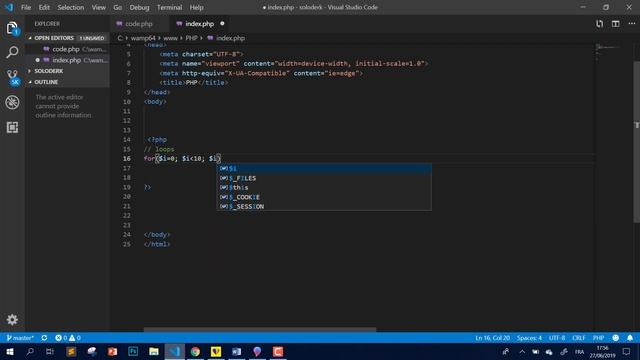The image size is (640, 360).
Task: Open notifications bell in status bar
Action: tap(630, 338)
